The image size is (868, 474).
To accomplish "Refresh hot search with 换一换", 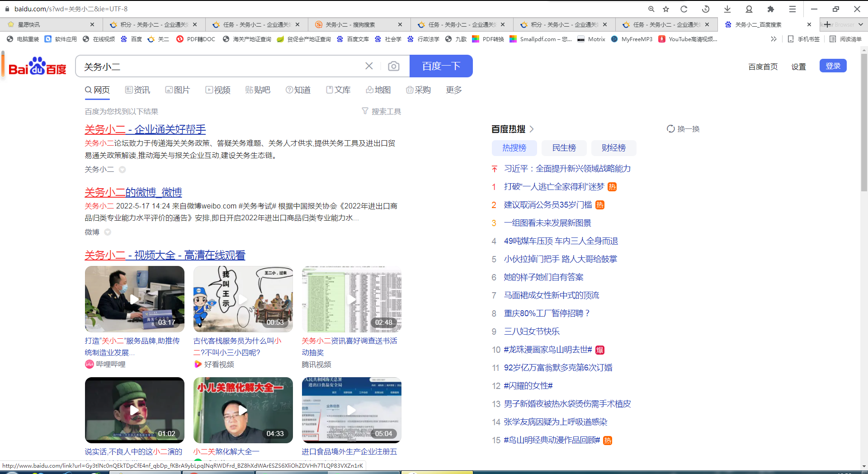I will 683,129.
